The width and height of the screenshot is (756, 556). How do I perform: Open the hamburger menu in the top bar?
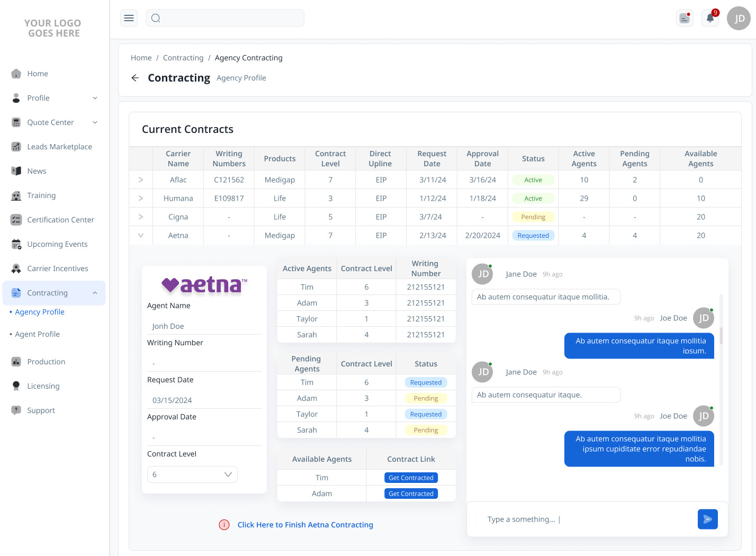coord(129,18)
